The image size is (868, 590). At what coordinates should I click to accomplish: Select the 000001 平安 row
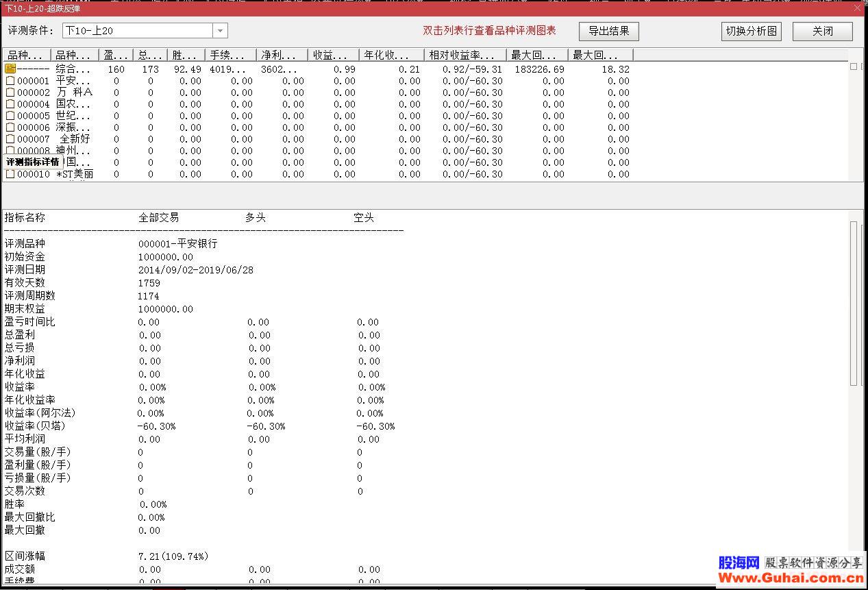click(317, 81)
